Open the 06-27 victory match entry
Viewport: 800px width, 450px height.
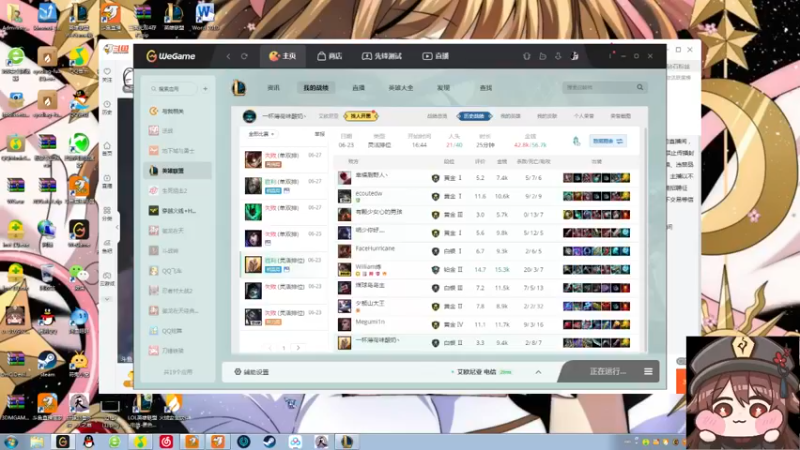[284, 186]
